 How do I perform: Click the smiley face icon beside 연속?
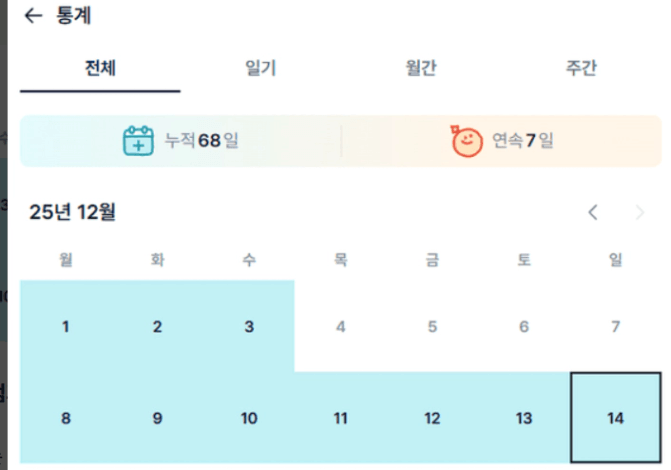466,141
